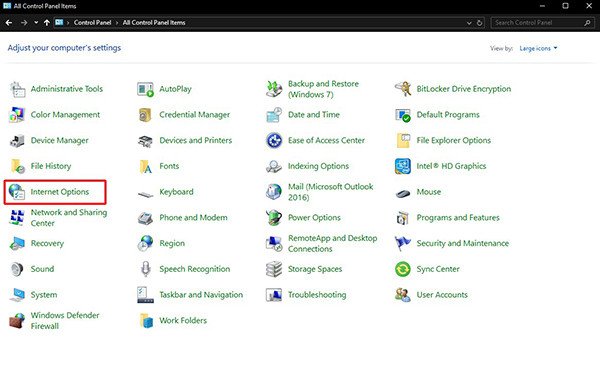Viewport: 600px width, 368px height.
Task: Click the Troubleshooting icon
Action: (274, 295)
